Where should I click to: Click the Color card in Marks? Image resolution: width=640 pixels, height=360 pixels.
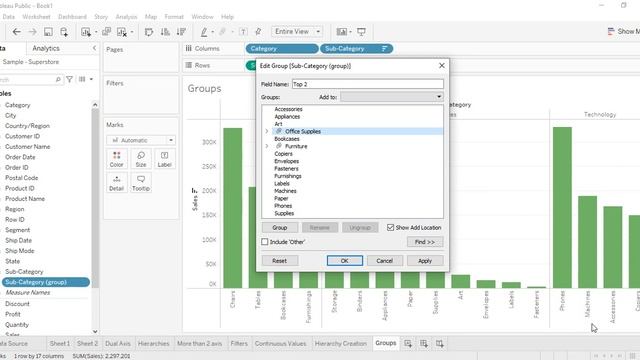116,159
